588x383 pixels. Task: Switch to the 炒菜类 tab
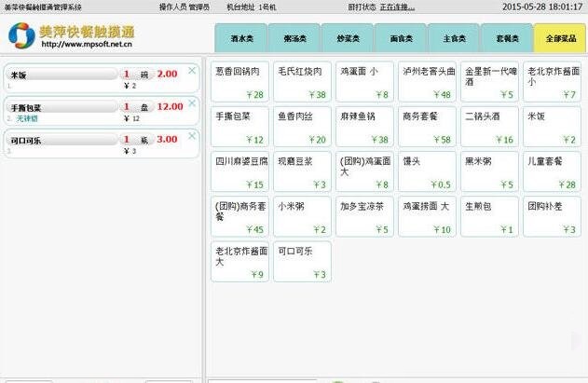pos(348,38)
